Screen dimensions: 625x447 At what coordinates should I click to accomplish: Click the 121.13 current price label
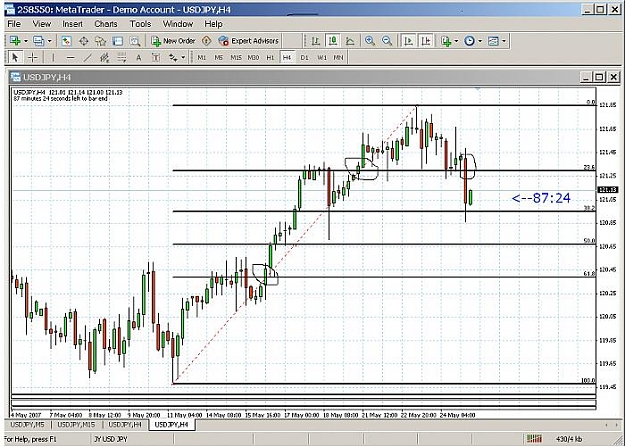607,190
